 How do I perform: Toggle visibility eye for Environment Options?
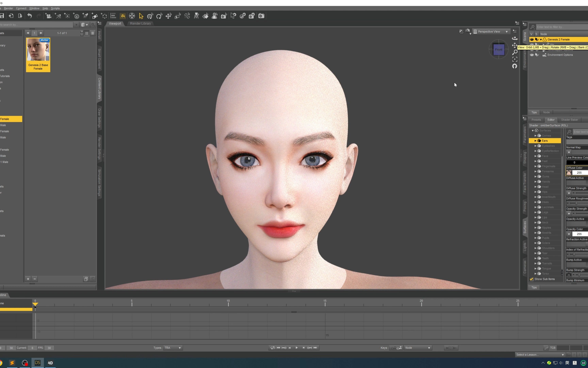coord(532,55)
